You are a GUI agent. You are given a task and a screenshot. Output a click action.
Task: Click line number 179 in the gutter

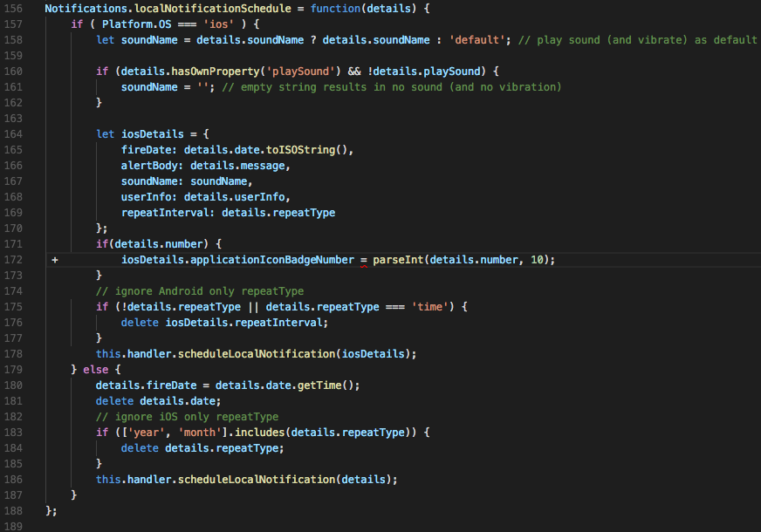(x=13, y=370)
